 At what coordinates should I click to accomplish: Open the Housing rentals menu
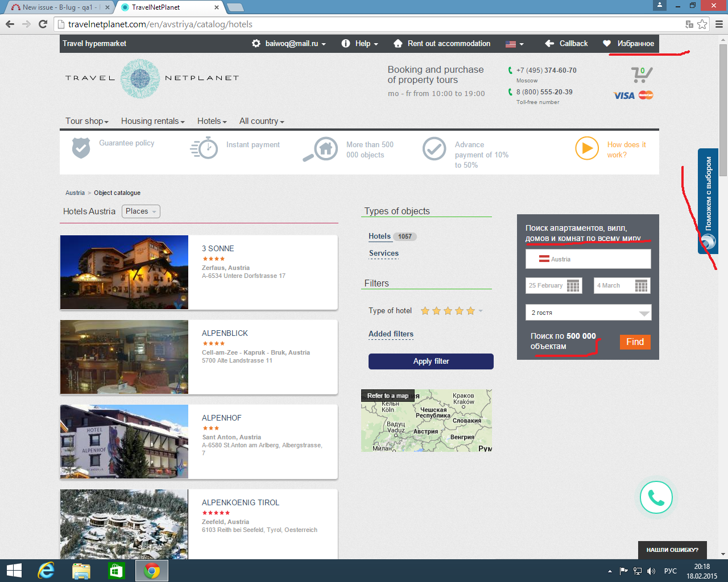click(x=152, y=121)
